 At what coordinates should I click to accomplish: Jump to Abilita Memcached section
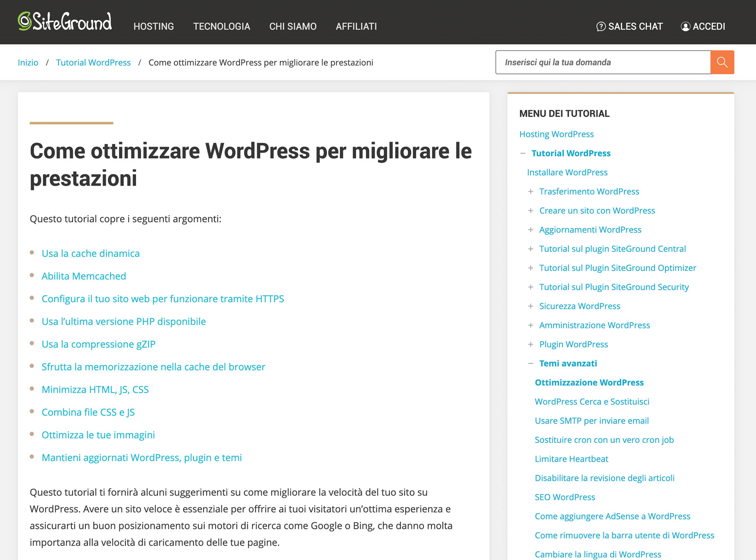(x=84, y=276)
